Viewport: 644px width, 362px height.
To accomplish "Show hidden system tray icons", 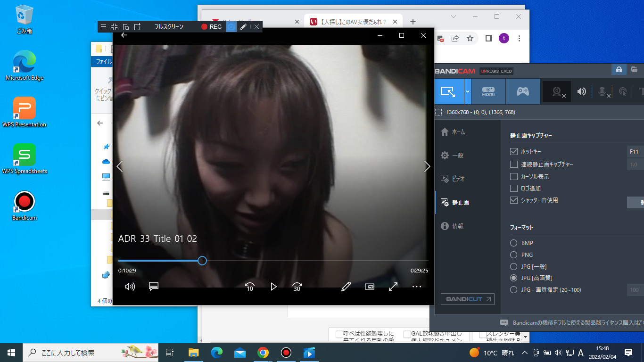I will 524,353.
